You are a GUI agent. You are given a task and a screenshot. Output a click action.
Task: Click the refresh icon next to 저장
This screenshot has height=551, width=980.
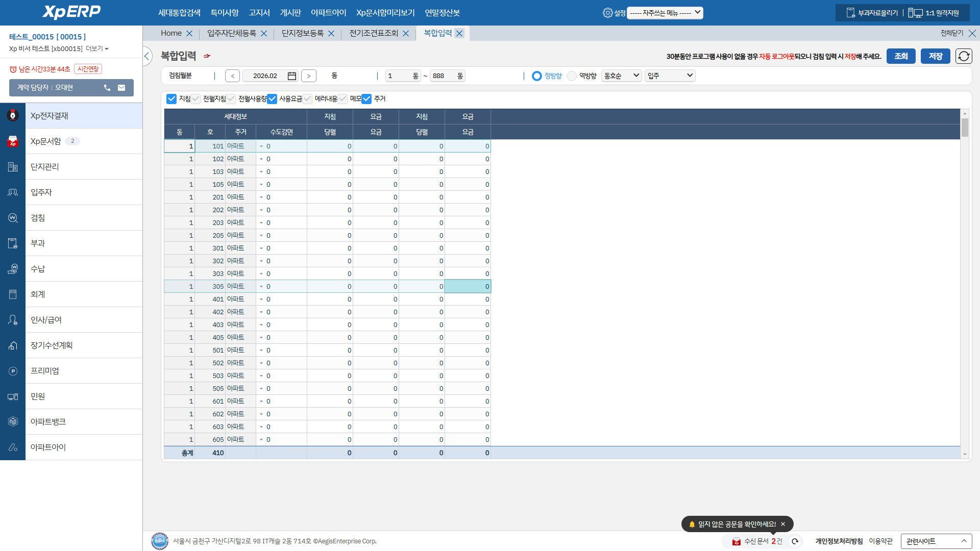964,56
